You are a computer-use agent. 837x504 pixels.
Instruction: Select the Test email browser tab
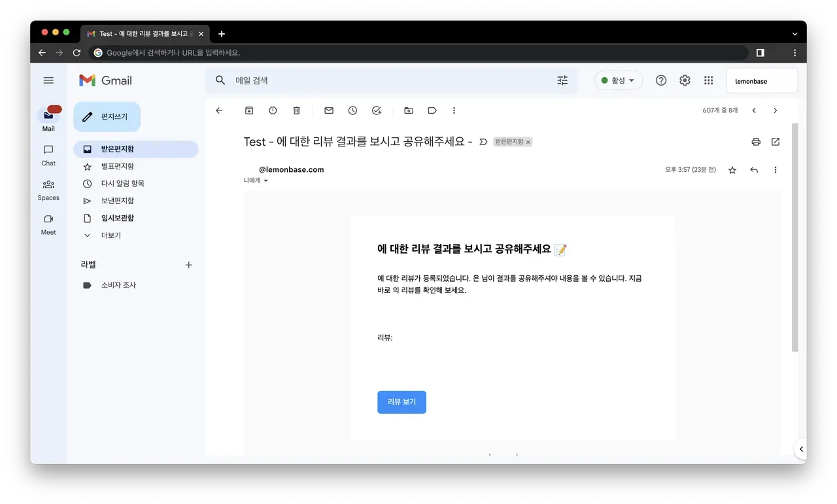click(x=146, y=33)
